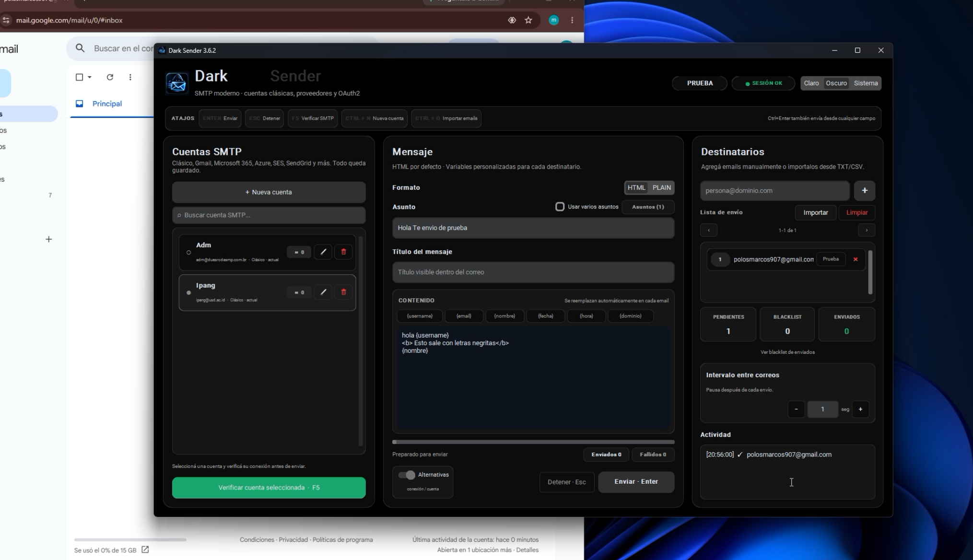Select the Oscuro theme
The width and height of the screenshot is (973, 560).
tap(836, 83)
